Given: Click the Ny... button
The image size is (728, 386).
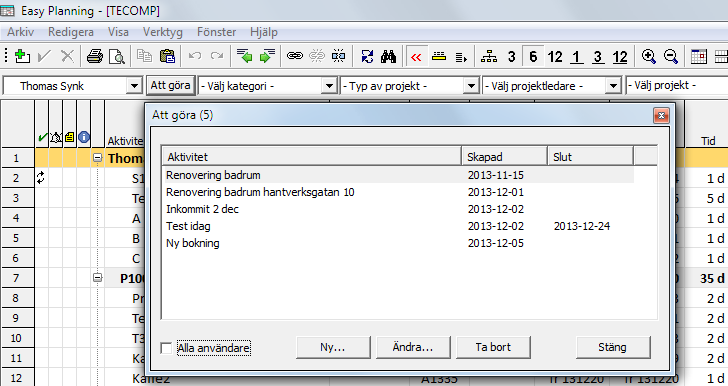Looking at the screenshot, I should click(333, 347).
